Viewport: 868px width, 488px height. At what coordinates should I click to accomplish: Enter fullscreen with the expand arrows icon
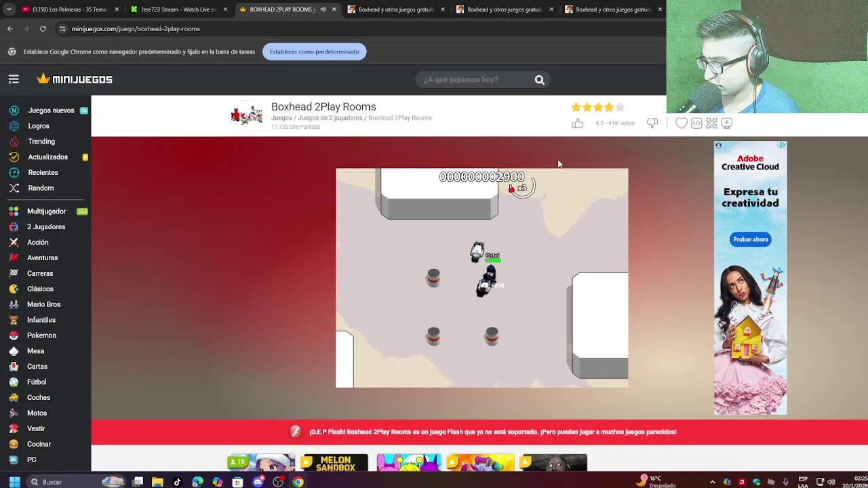tap(711, 123)
